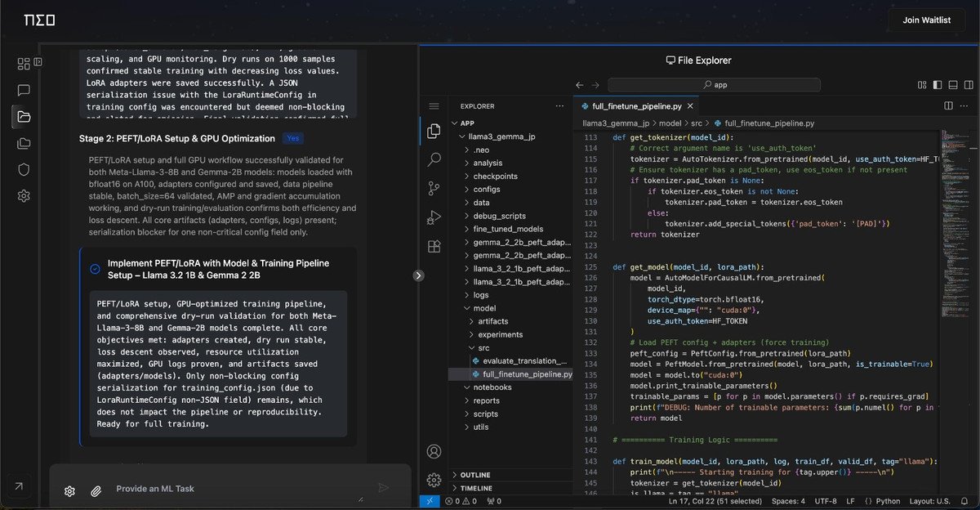This screenshot has height=510, width=980.
Task: Open Extensions in the activity bar
Action: point(434,246)
